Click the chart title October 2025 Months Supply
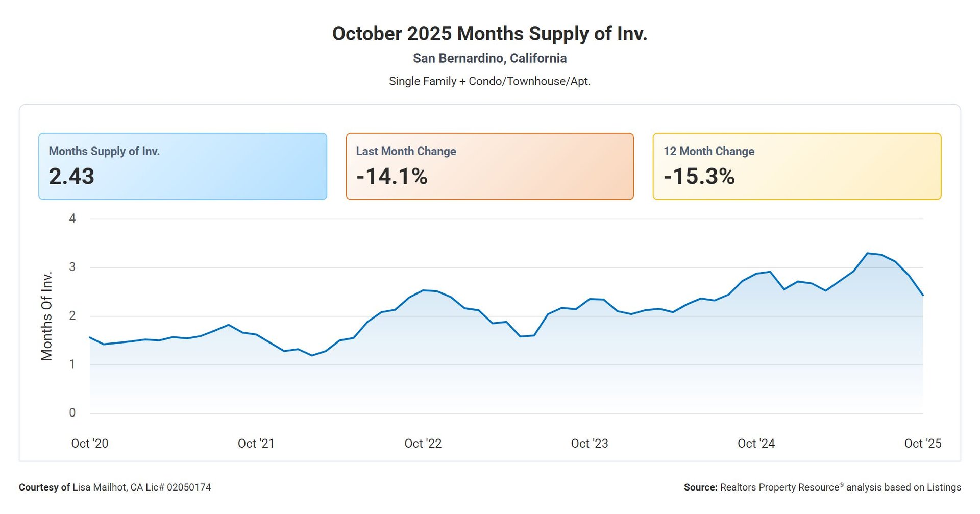 pos(489,34)
